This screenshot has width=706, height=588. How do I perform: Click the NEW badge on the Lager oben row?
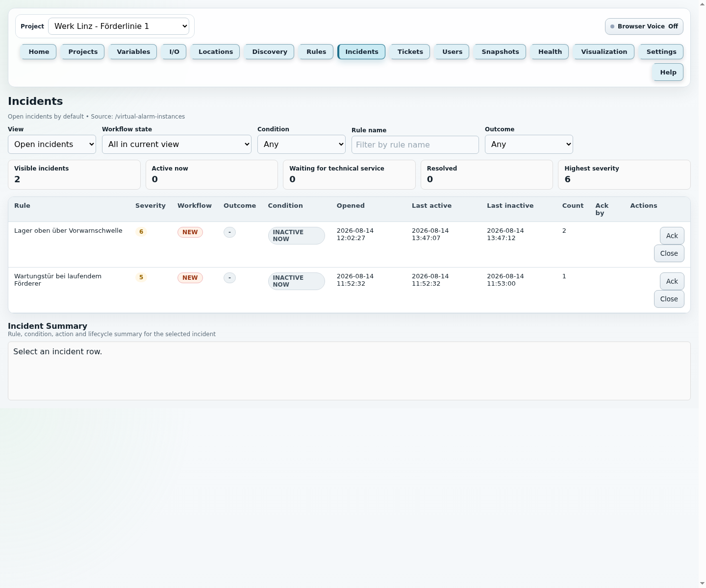point(190,232)
